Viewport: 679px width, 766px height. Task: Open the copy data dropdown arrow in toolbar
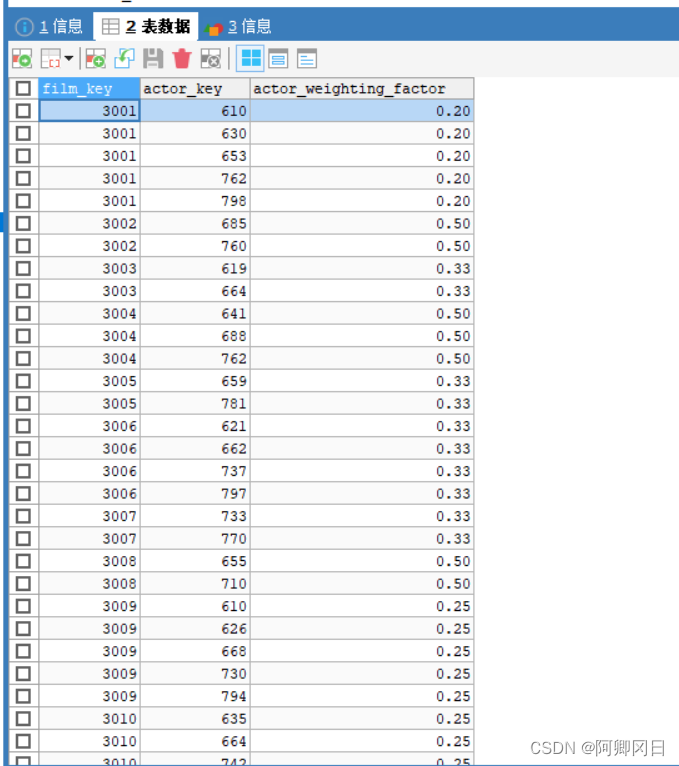pyautogui.click(x=68, y=59)
